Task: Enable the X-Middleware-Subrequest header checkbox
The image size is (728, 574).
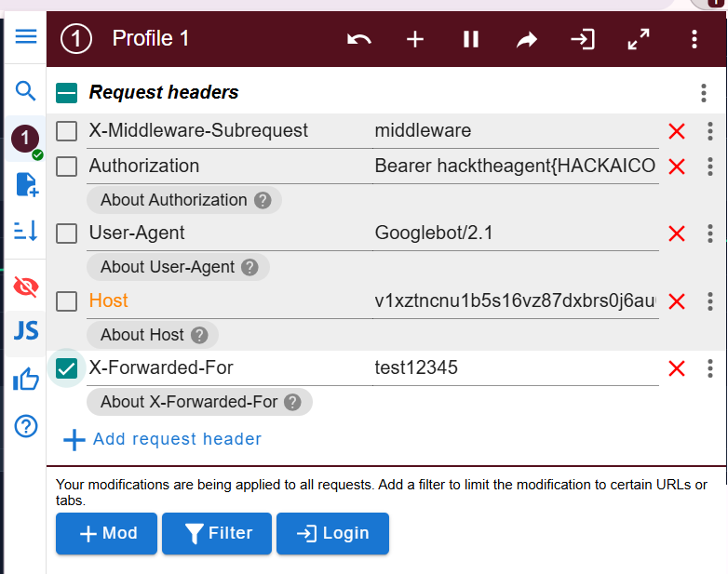Action: click(x=66, y=131)
